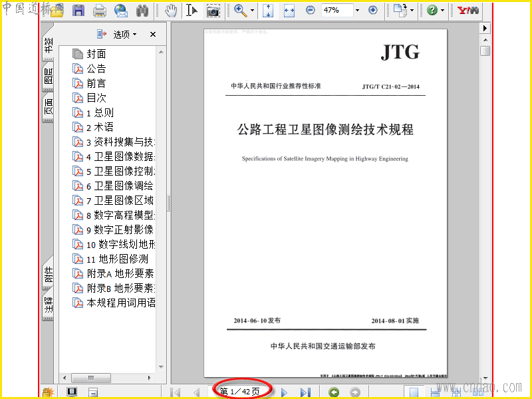
Task: Click the Fit Width icon
Action: (x=289, y=11)
